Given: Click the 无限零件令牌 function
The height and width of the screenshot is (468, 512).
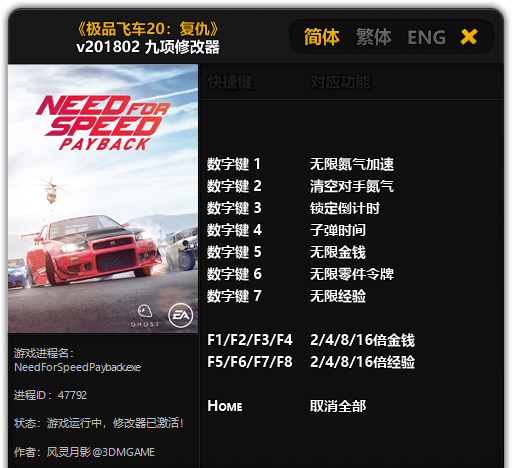Looking at the screenshot, I should (352, 274).
